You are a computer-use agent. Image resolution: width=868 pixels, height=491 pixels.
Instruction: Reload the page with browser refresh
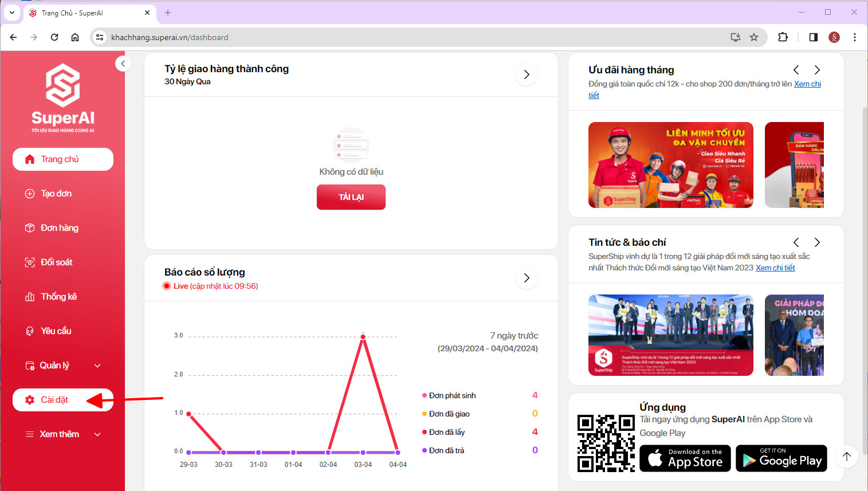(54, 37)
